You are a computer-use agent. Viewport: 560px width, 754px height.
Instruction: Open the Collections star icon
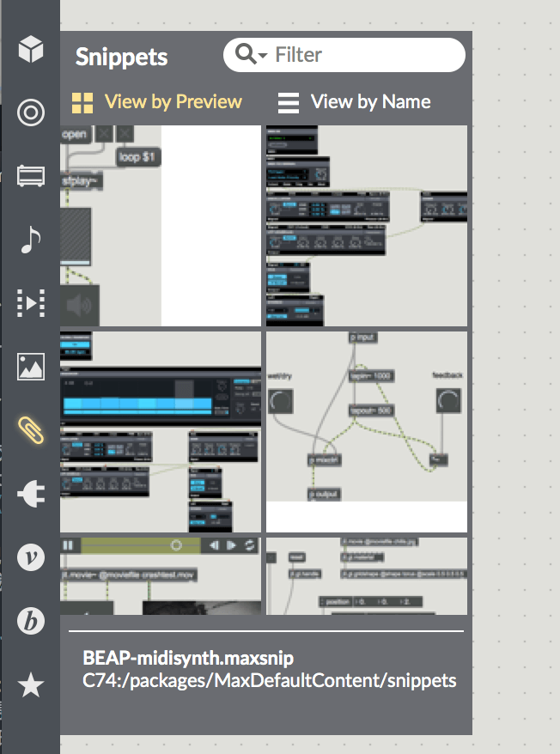(x=31, y=684)
